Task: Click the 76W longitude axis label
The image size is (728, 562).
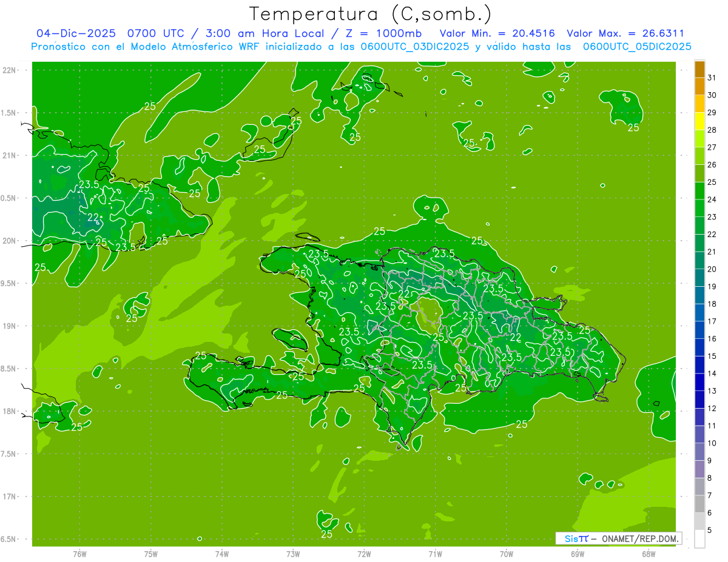Action: point(79,554)
